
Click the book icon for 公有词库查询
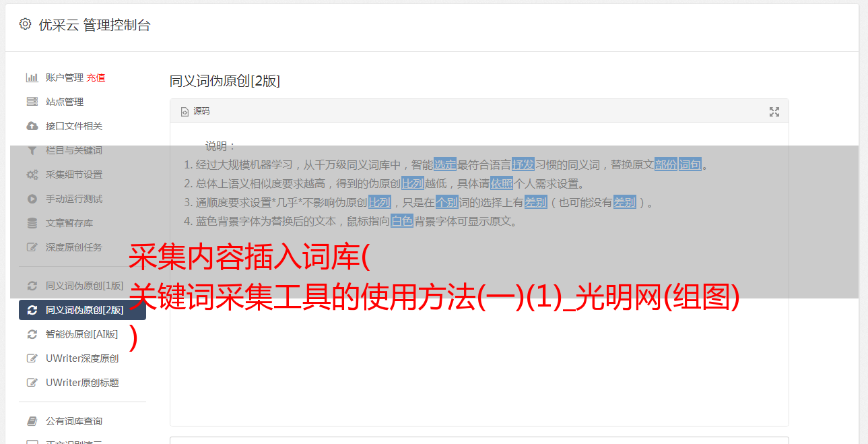point(32,421)
